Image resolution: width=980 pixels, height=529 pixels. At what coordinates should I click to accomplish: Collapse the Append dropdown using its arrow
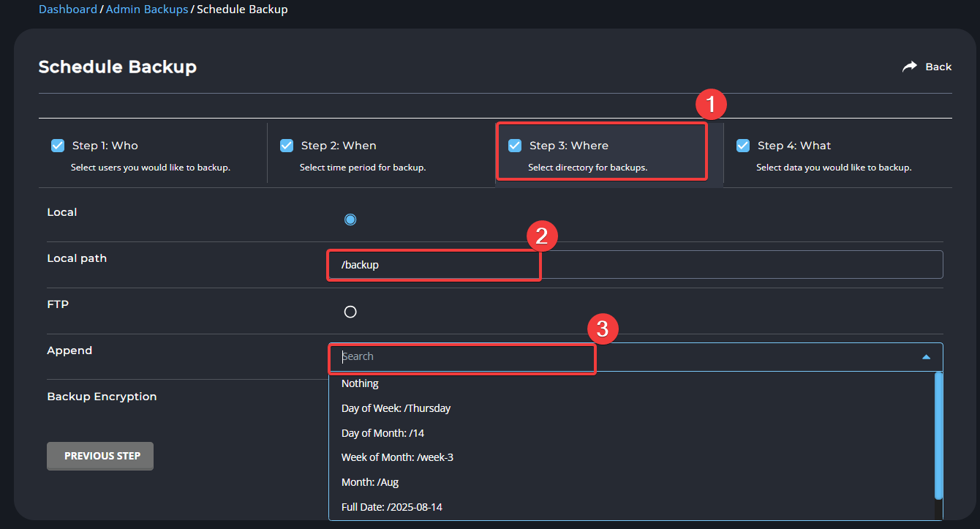pyautogui.click(x=926, y=357)
